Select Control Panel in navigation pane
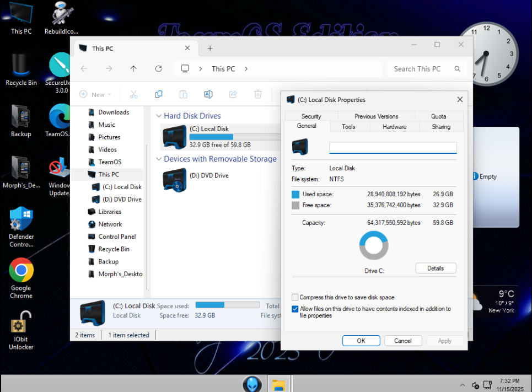Image resolution: width=532 pixels, height=392 pixels. coord(117,237)
